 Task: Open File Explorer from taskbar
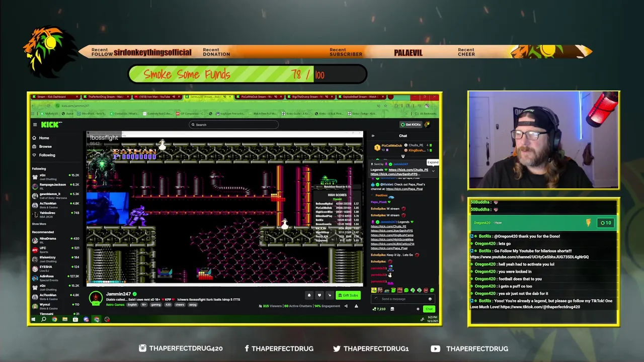click(x=65, y=319)
